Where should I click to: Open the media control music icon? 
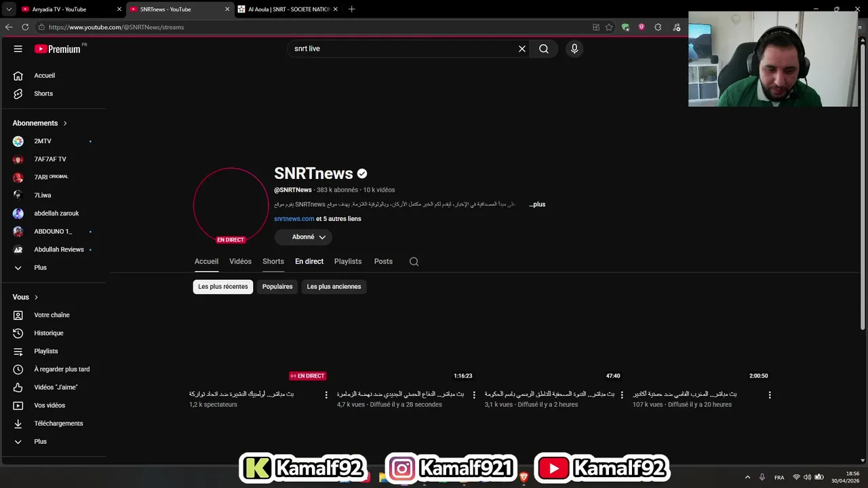click(x=677, y=27)
